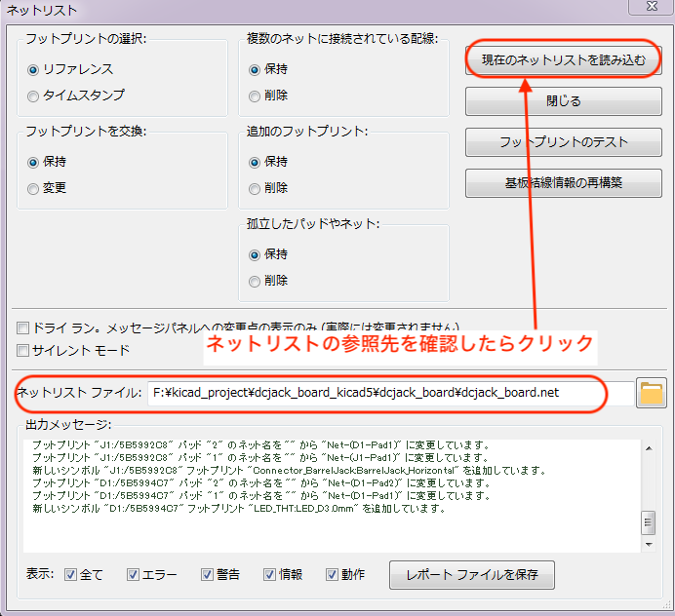
Task: Click scrollbar down arrow in output messages
Action: 649,545
